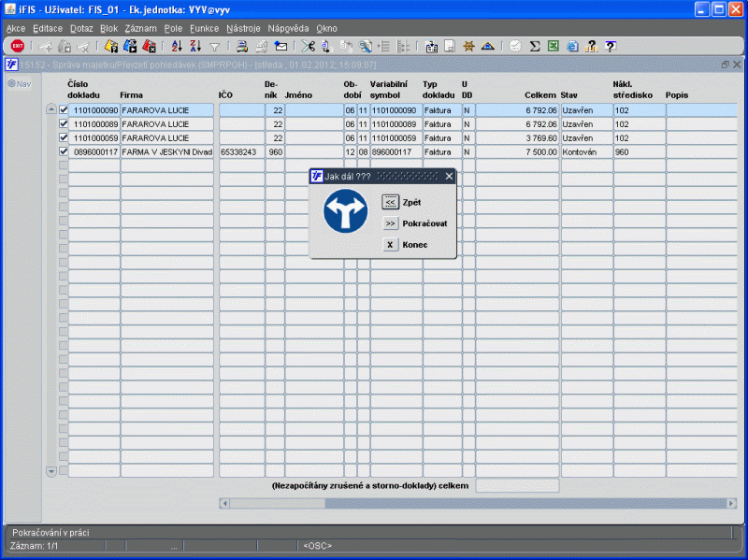The height and width of the screenshot is (560, 748).
Task: Click the green Excel export icon
Action: point(554,46)
